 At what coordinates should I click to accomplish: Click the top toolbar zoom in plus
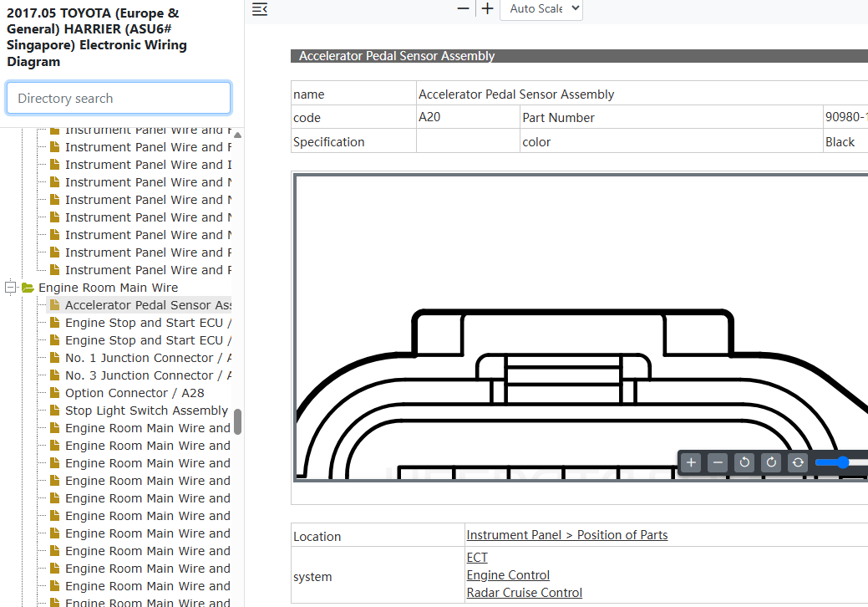click(x=487, y=9)
